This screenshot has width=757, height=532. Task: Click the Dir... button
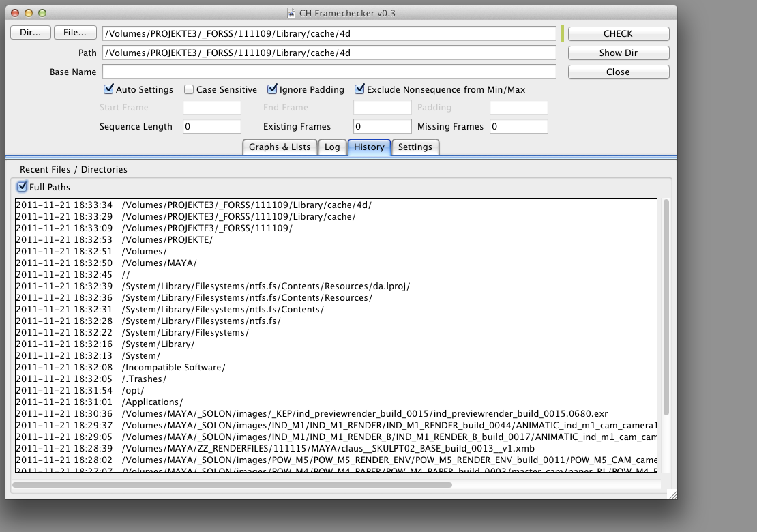pyautogui.click(x=31, y=32)
